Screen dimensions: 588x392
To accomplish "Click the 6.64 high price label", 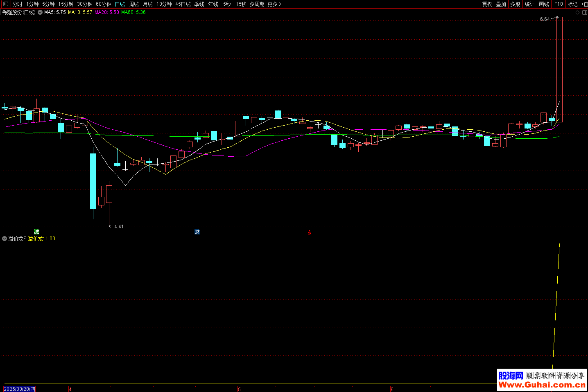I will [545, 19].
